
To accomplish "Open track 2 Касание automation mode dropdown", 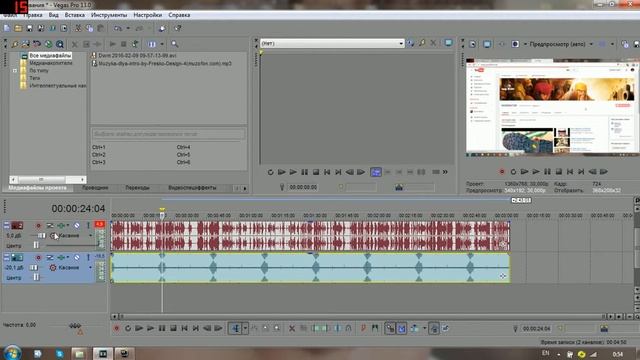I will (x=90, y=268).
